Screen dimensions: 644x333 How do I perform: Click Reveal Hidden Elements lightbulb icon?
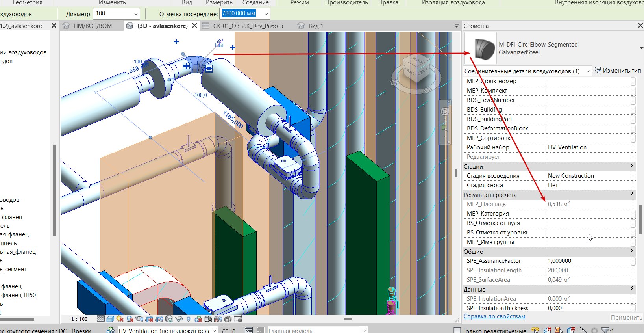point(189,319)
